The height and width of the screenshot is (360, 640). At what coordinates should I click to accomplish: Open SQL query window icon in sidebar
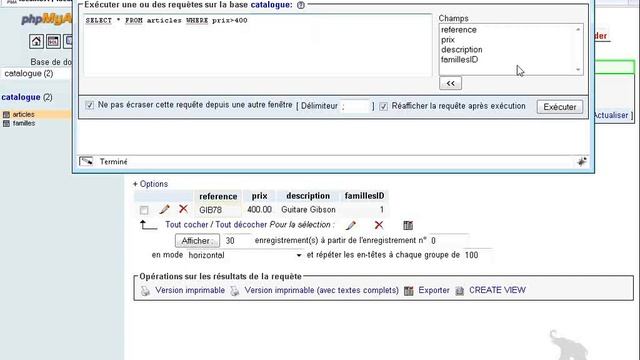coord(53,41)
